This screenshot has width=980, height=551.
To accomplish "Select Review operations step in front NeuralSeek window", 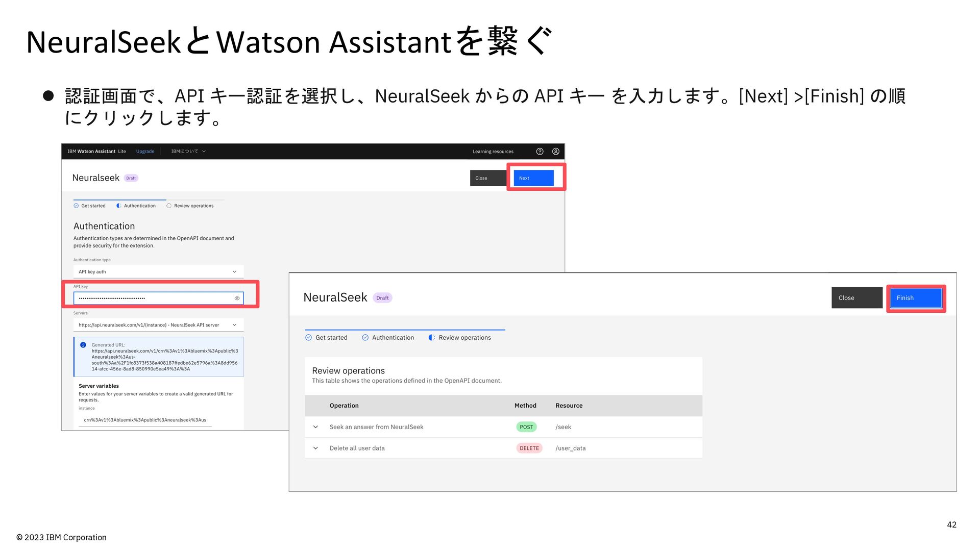I will (x=460, y=338).
